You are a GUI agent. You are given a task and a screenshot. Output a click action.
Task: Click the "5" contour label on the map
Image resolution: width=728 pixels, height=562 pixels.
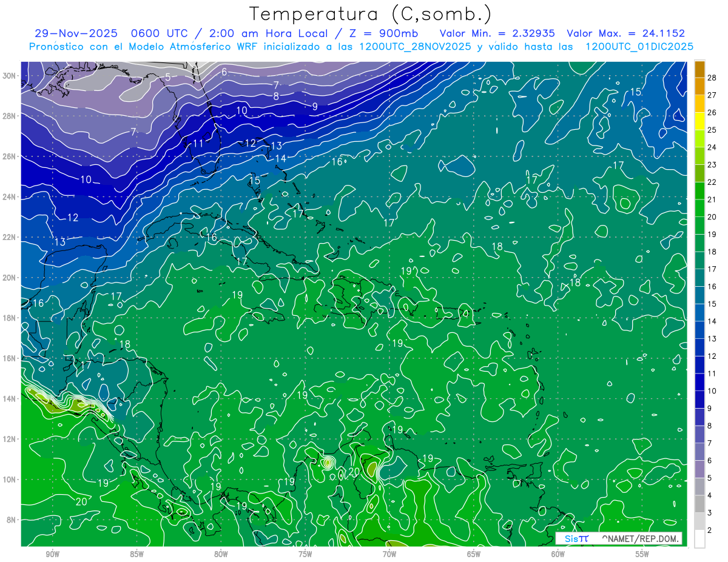click(x=167, y=77)
